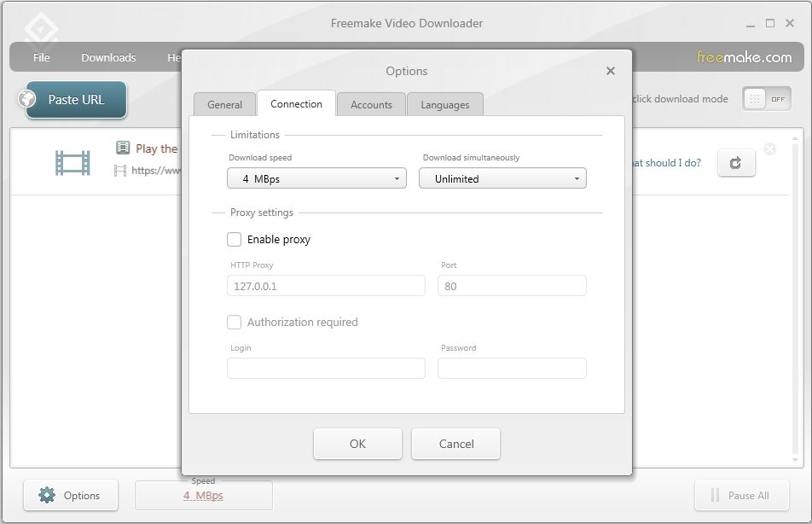Click the 4 MBps speed link at bottom
This screenshot has width=812, height=524.
(x=203, y=496)
